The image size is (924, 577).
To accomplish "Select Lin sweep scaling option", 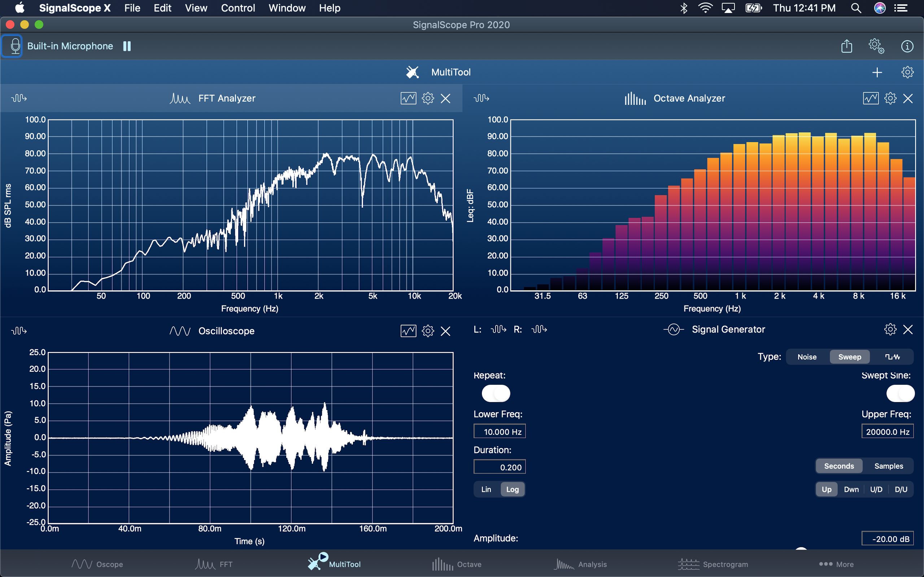I will [486, 489].
